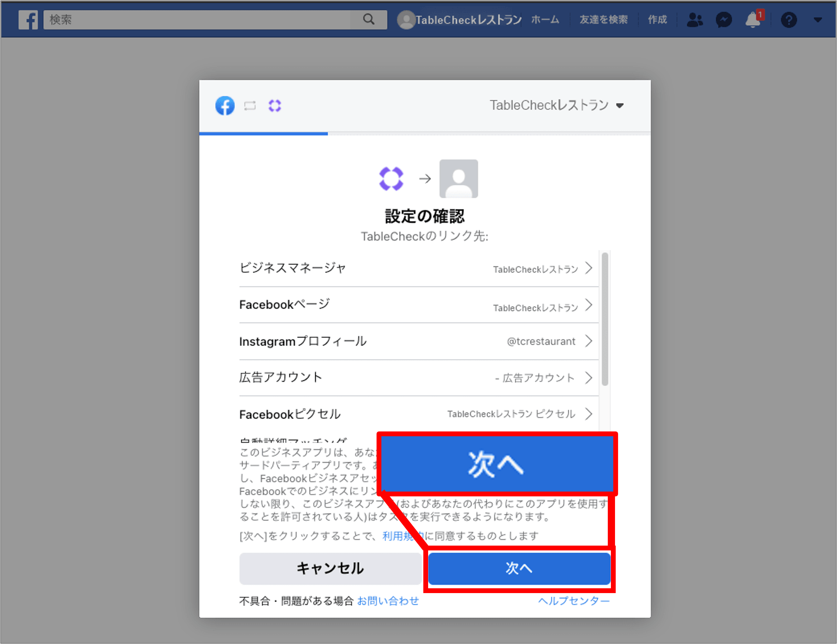837x644 pixels.
Task: Click the Facebook logo in top bar
Action: [28, 20]
